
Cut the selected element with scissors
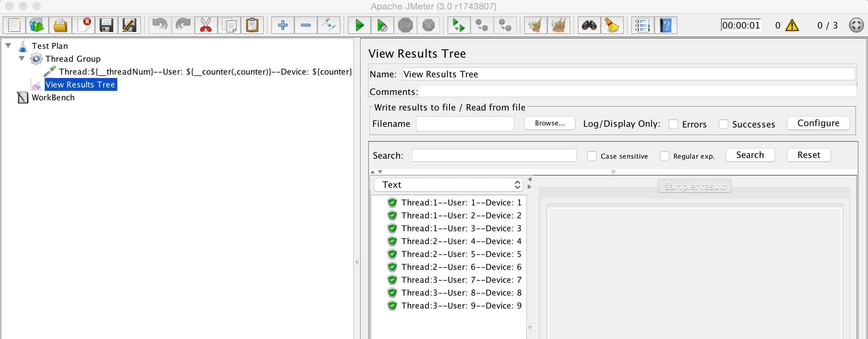click(206, 25)
